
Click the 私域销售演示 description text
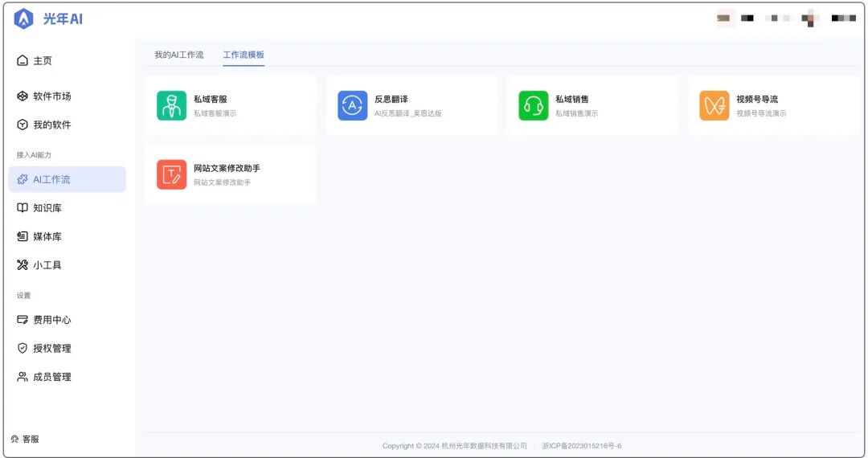(577, 113)
